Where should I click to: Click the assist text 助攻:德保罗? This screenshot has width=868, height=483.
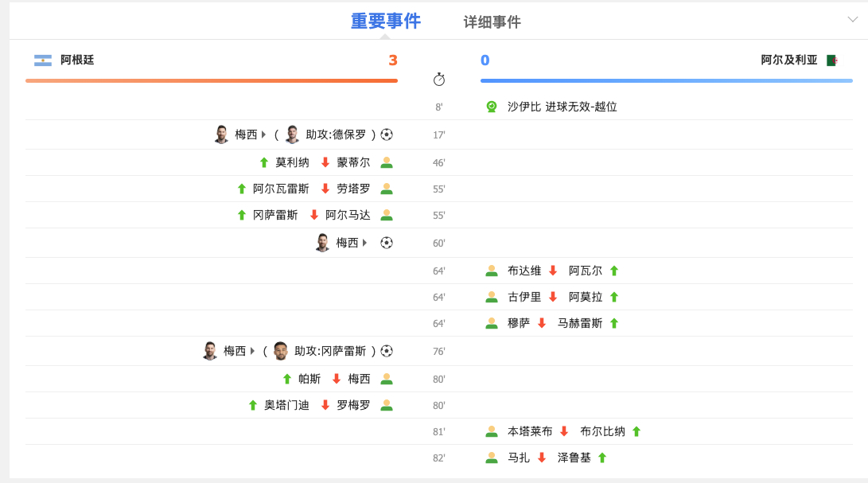[336, 134]
